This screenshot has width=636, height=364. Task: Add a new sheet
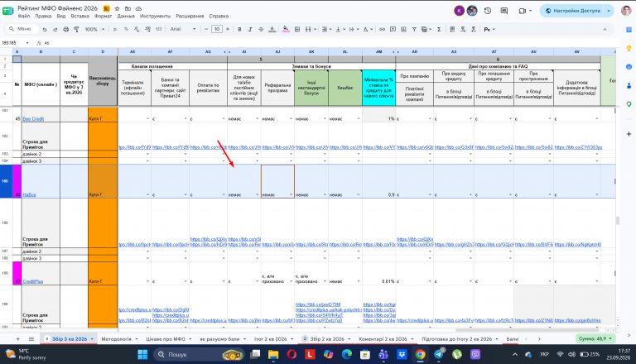[x=18, y=339]
